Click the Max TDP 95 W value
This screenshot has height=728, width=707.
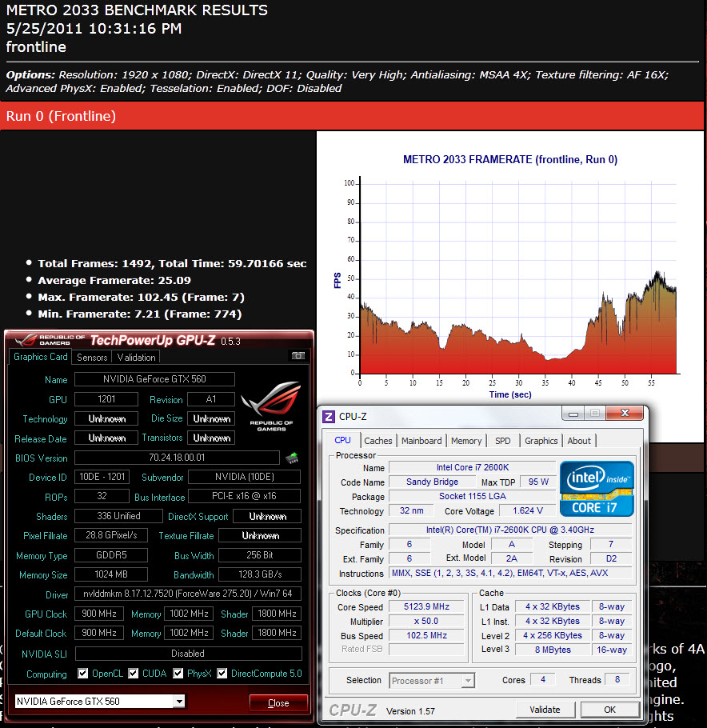point(538,482)
